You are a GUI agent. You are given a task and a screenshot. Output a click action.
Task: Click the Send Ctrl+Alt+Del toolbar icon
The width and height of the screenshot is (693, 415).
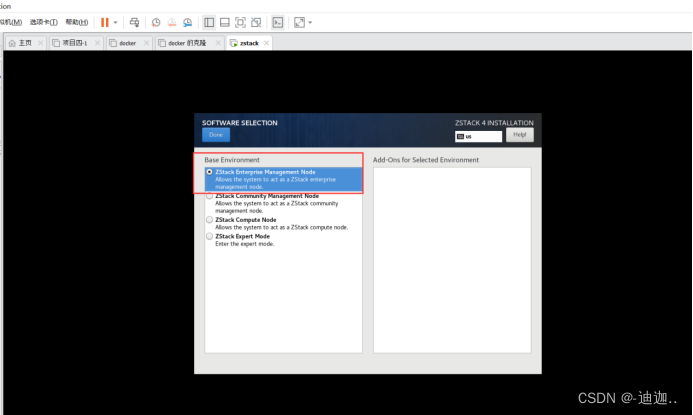(x=134, y=22)
